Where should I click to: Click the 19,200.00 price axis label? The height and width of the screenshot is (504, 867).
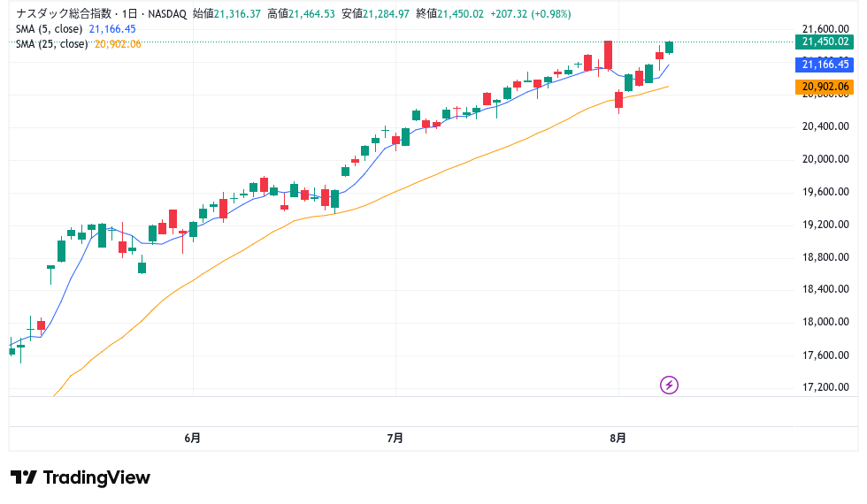[x=825, y=225]
